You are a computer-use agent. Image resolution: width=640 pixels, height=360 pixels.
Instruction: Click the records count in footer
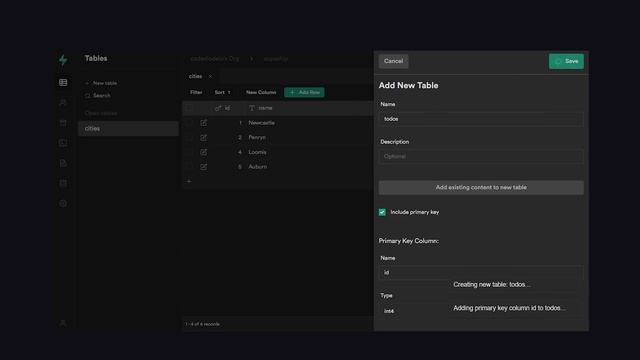point(202,324)
